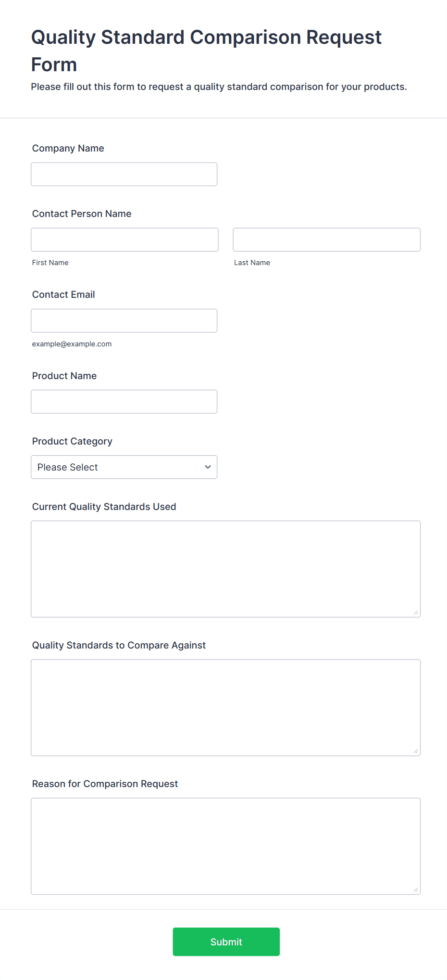Click into the Last Name field
The height and width of the screenshot is (980, 447).
[326, 240]
